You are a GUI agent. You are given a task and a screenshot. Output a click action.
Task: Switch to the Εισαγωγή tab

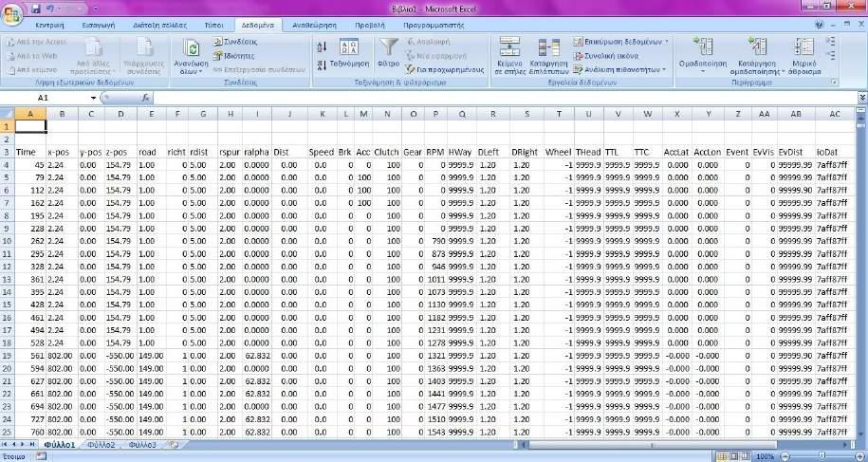(x=98, y=26)
